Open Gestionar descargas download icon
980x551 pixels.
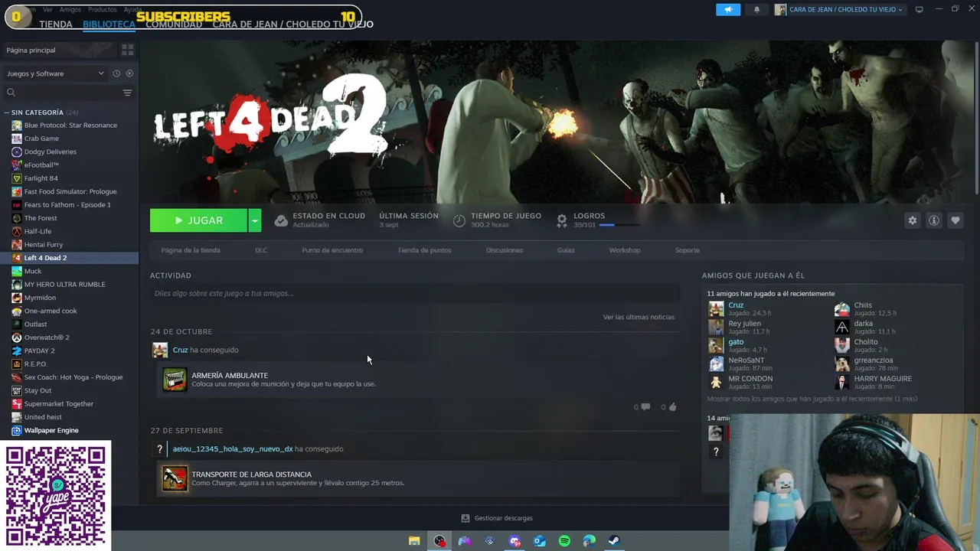[465, 518]
